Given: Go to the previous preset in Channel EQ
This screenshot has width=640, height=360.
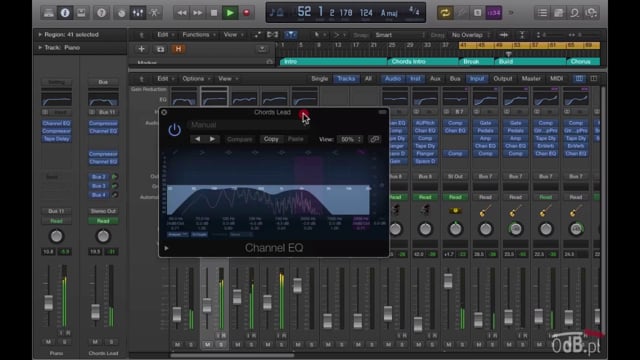Looking at the screenshot, I should click(198, 139).
